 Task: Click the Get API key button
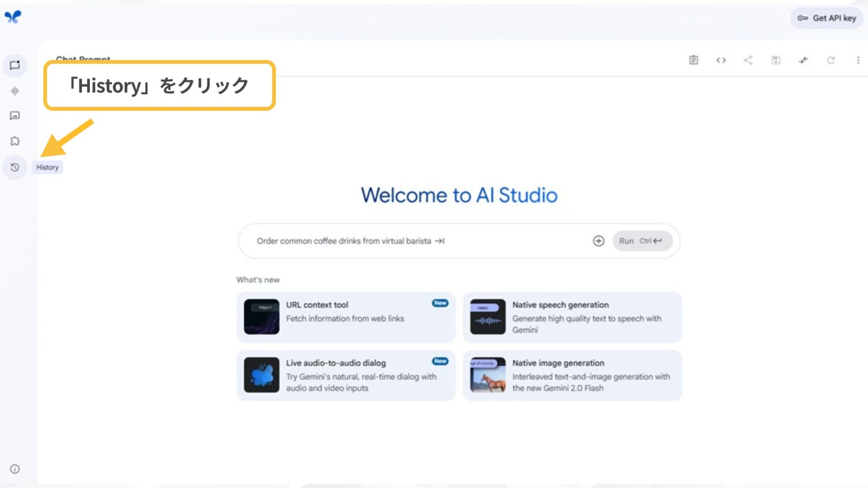[x=826, y=18]
